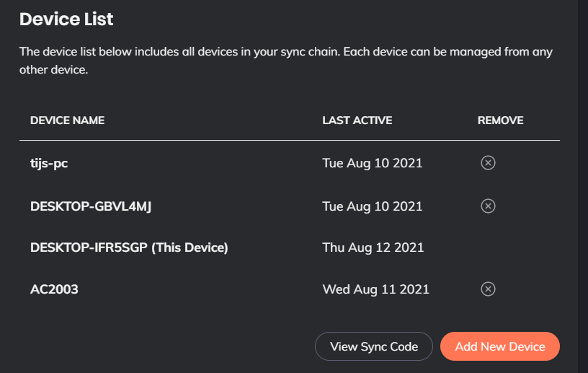
Task: Click the Wed Aug 11 2021 date
Action: click(375, 289)
